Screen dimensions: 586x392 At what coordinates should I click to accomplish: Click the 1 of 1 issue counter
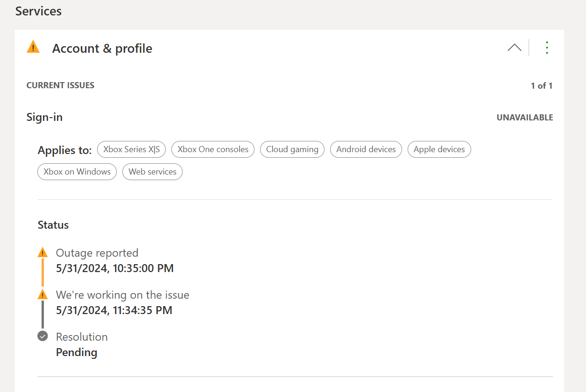pos(541,86)
